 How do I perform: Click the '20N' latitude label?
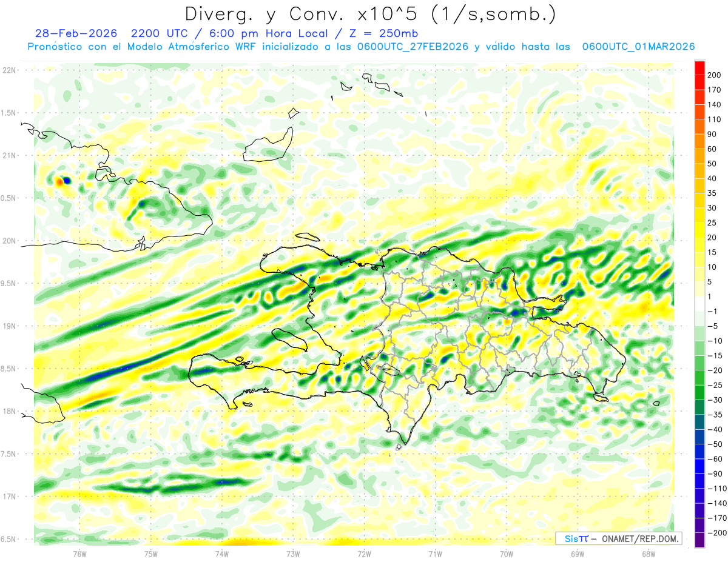coord(9,241)
